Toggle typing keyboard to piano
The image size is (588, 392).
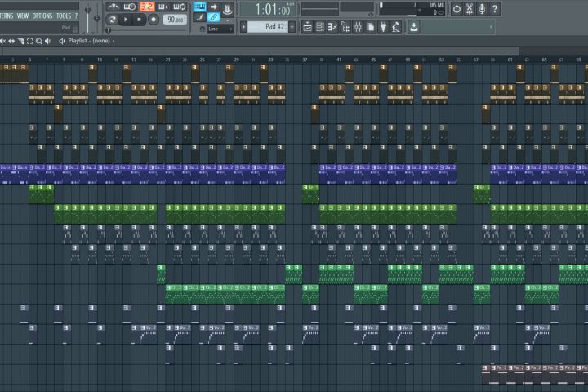pyautogui.click(x=199, y=7)
